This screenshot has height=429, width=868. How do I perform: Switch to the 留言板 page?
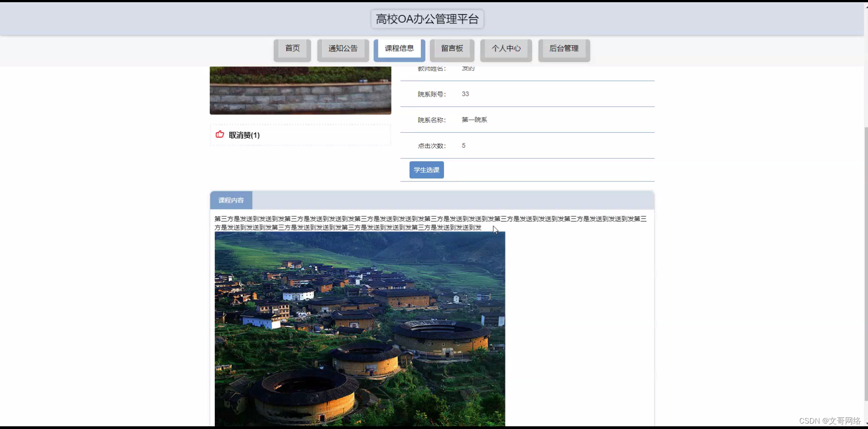pyautogui.click(x=452, y=48)
